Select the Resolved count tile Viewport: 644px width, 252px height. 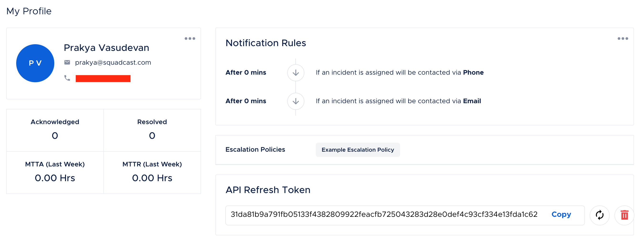[152, 130]
